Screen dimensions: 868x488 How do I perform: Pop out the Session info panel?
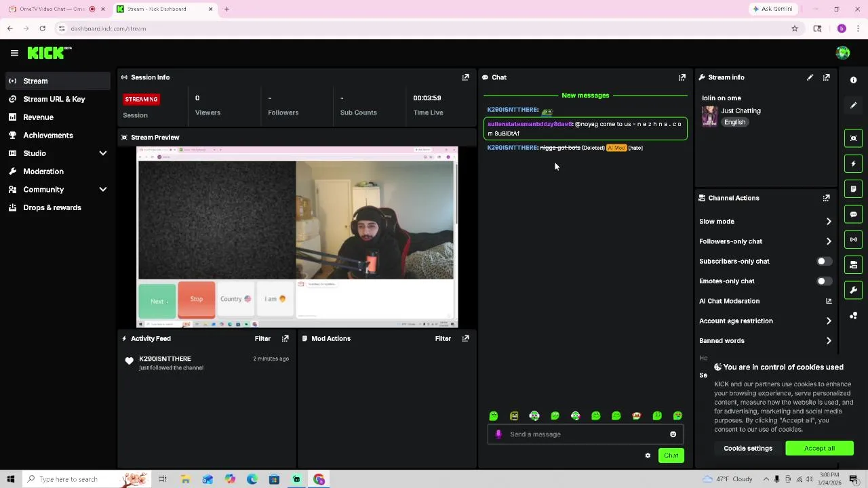pyautogui.click(x=465, y=77)
